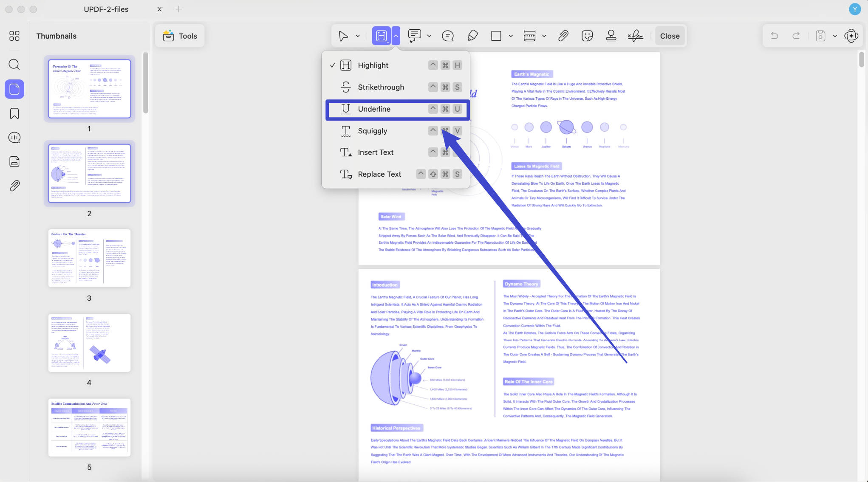Click the 'Loses Its Magnetic Field' heading
The image size is (868, 482).
point(537,166)
